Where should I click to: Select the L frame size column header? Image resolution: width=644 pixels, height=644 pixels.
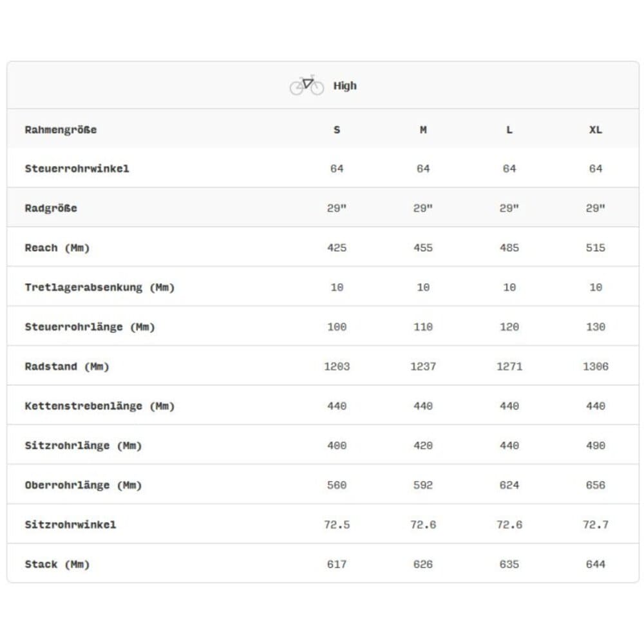click(509, 129)
